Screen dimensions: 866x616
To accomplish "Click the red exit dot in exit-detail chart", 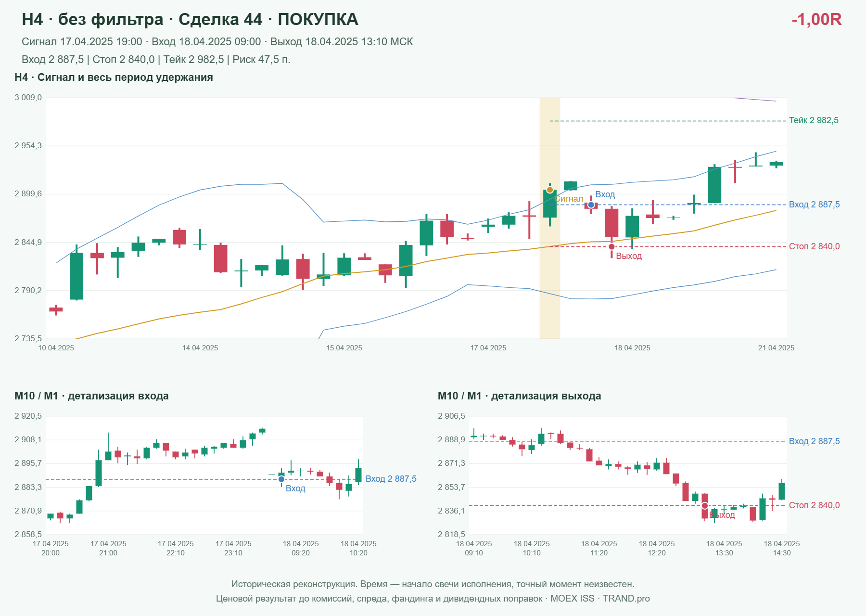I will pos(705,506).
